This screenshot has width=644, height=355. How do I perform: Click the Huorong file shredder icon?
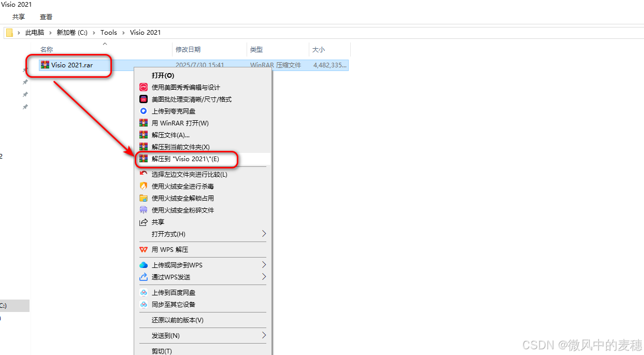click(144, 210)
